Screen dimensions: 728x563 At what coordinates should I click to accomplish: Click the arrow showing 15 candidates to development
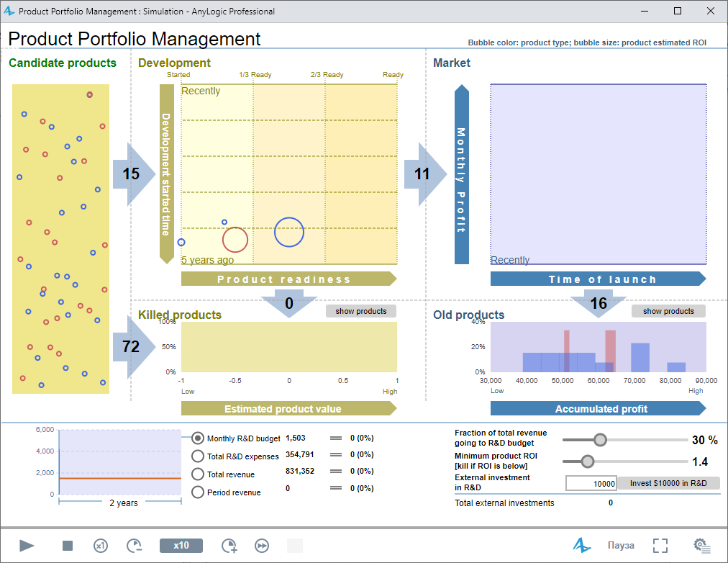point(134,174)
